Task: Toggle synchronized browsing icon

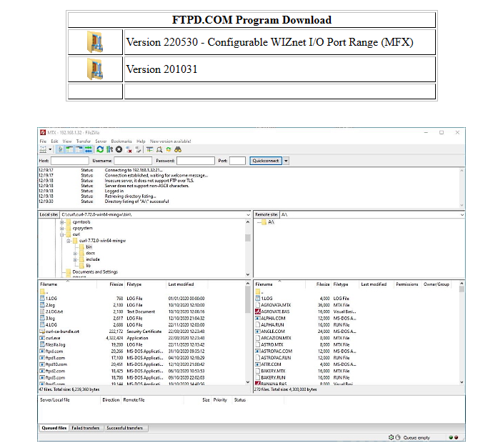Action: pos(169,149)
